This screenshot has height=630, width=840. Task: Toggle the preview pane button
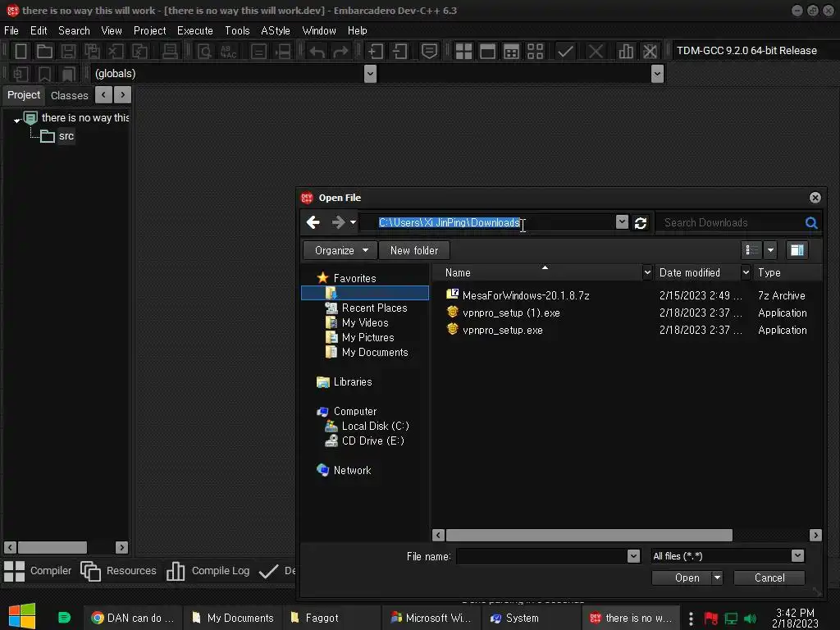point(797,250)
